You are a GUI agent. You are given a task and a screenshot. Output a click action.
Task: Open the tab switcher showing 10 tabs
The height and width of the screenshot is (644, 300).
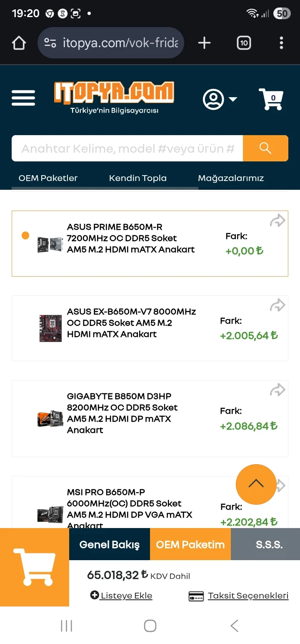tap(244, 43)
